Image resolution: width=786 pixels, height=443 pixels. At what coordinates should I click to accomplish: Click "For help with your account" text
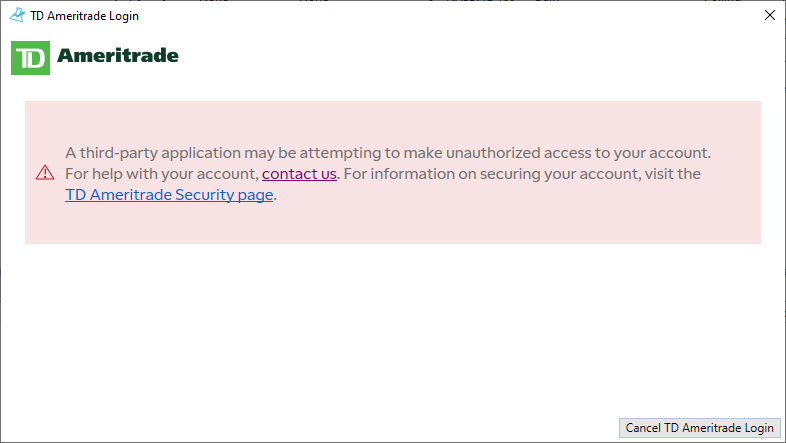tap(160, 174)
